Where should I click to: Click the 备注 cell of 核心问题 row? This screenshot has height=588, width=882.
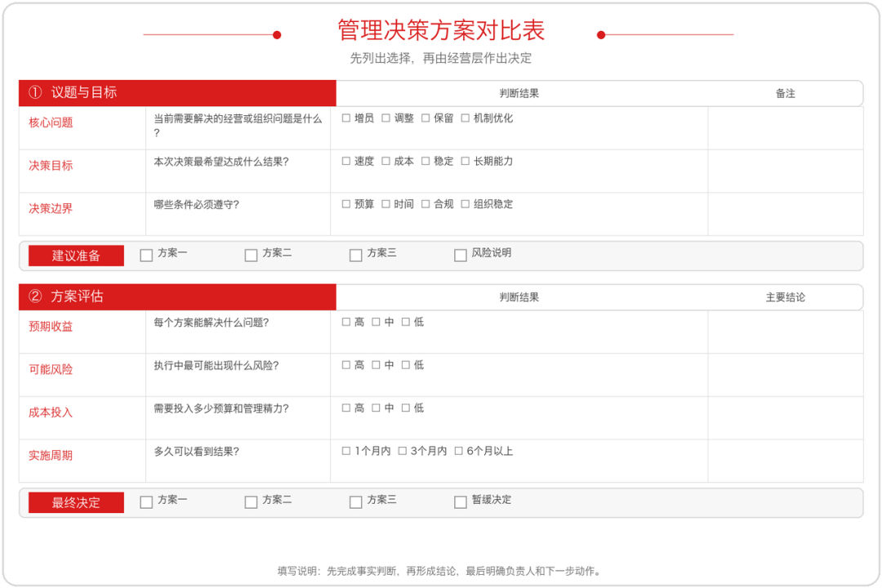[x=786, y=128]
